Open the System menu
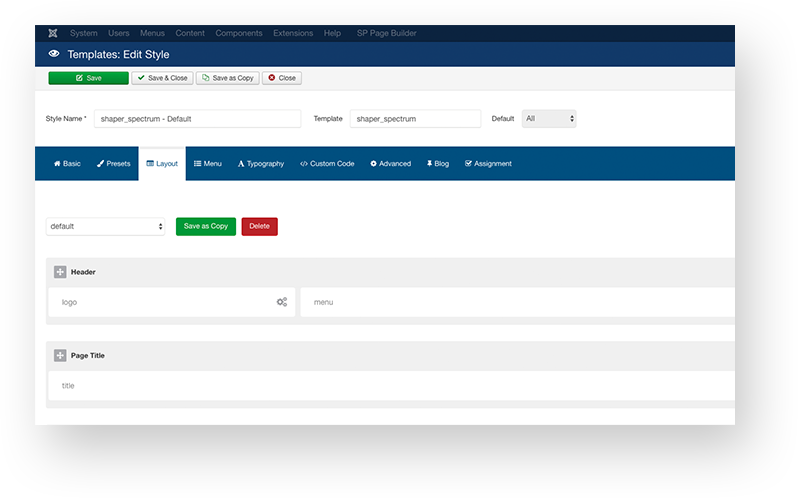 pos(83,33)
